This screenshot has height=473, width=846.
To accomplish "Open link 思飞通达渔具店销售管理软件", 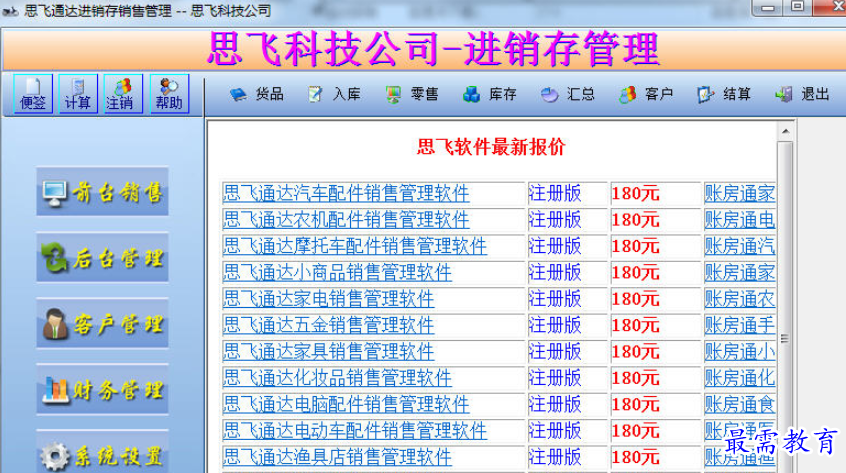I will tap(338, 458).
